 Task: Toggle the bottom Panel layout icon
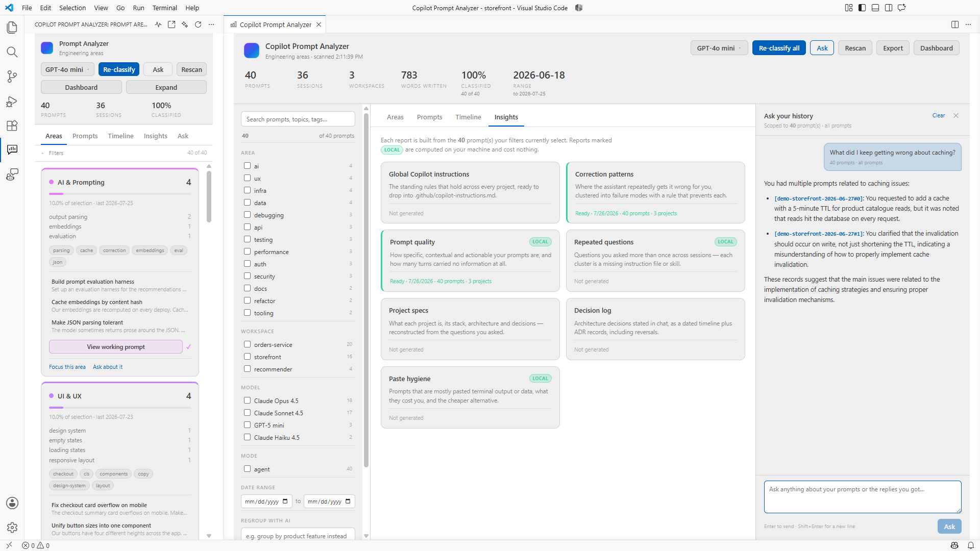[875, 8]
